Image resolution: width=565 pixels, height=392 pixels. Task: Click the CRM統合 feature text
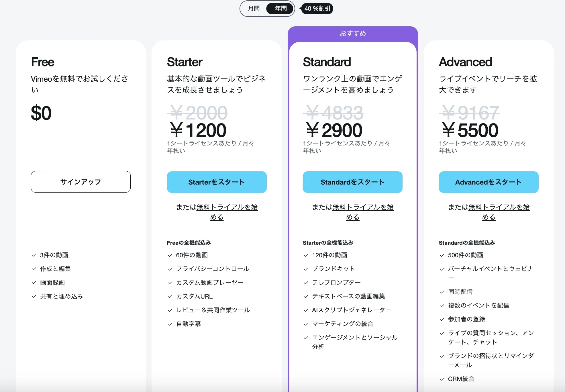461,379
